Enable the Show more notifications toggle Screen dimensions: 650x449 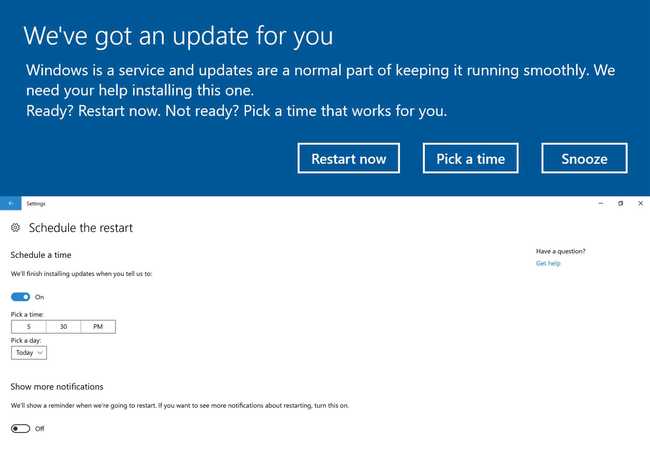click(20, 428)
